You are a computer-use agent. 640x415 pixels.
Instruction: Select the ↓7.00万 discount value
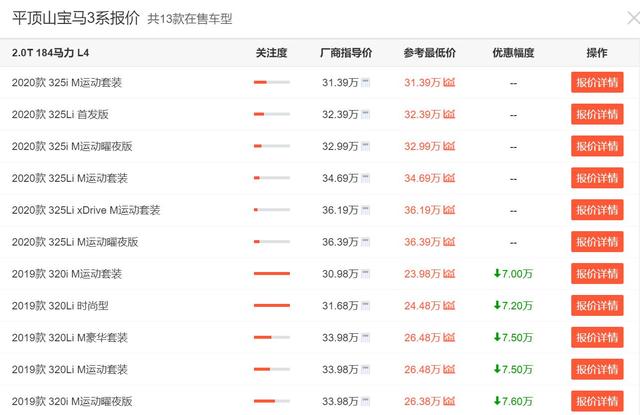point(513,273)
